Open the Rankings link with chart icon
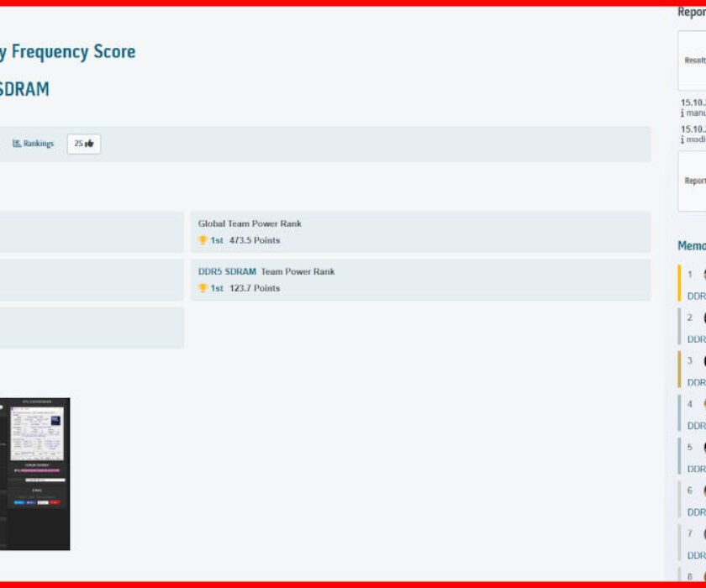The image size is (706, 588). point(34,144)
